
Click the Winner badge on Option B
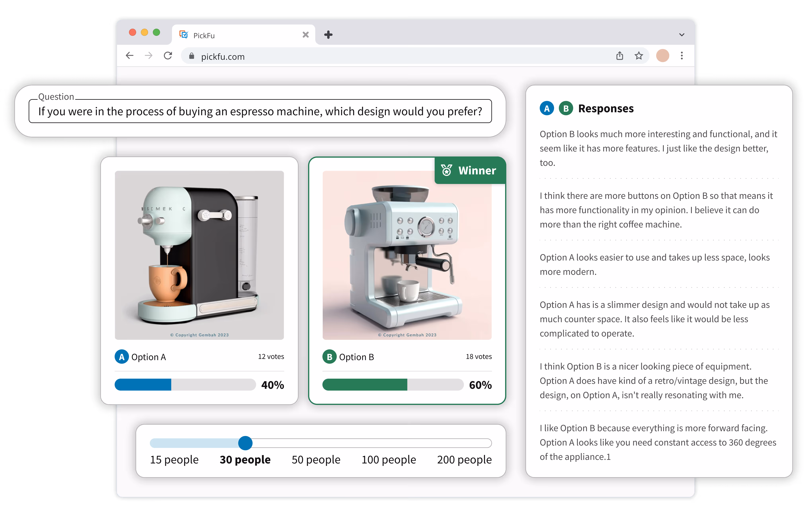click(x=470, y=171)
